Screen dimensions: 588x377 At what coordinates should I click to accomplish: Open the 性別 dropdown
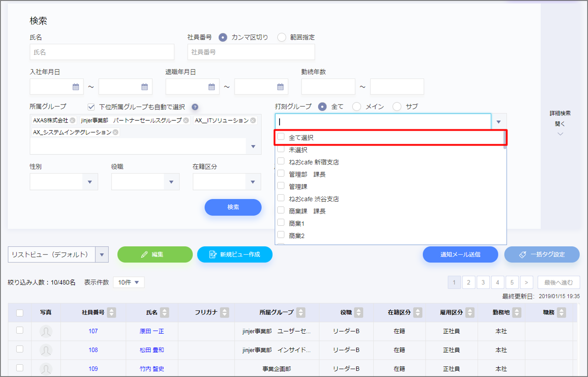(x=90, y=182)
